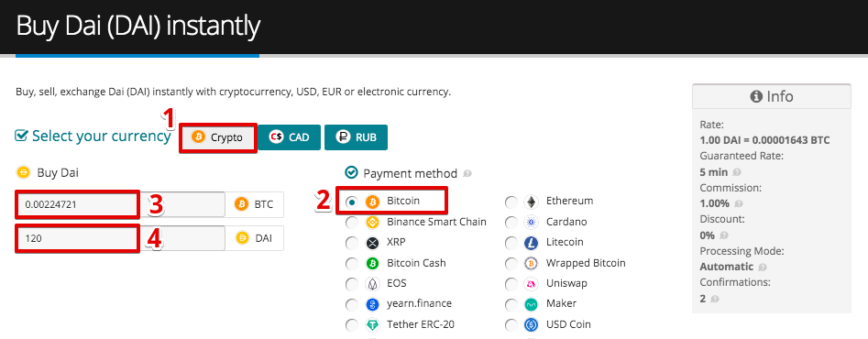Click the BTC amount input field
This screenshot has height=339, width=868.
[121, 204]
